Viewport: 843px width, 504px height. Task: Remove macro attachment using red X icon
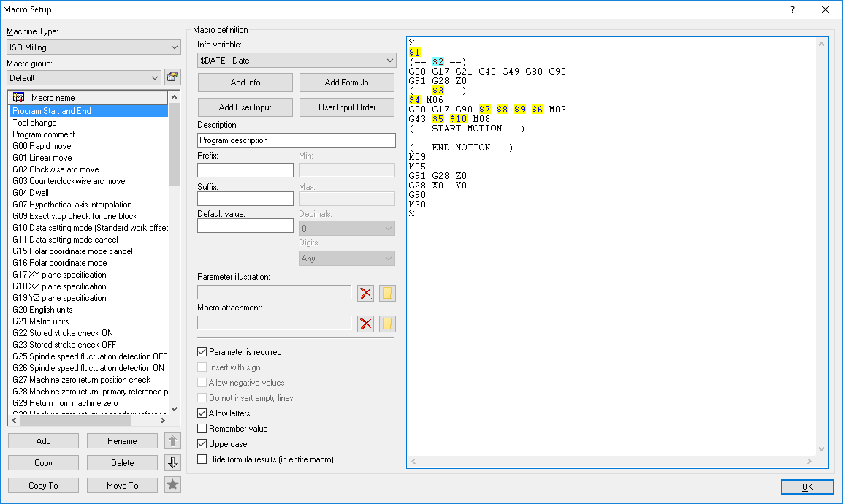[365, 324]
